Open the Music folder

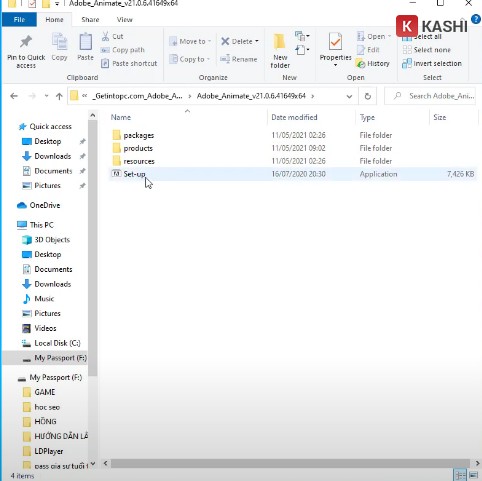pos(44,299)
